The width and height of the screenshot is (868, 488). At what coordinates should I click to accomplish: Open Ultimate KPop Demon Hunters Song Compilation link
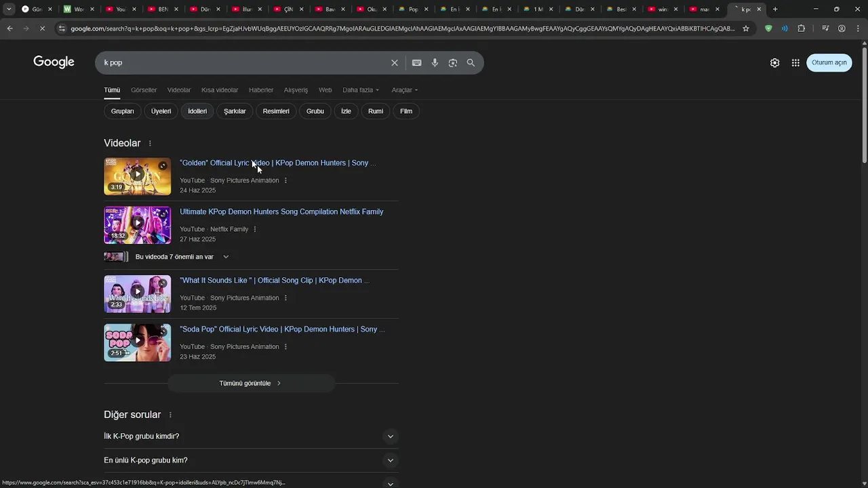(281, 211)
